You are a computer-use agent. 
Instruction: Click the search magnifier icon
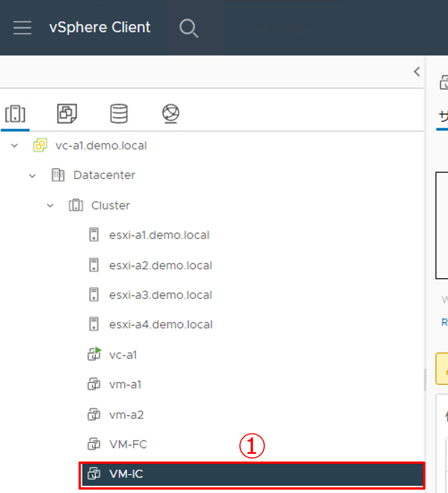189,28
